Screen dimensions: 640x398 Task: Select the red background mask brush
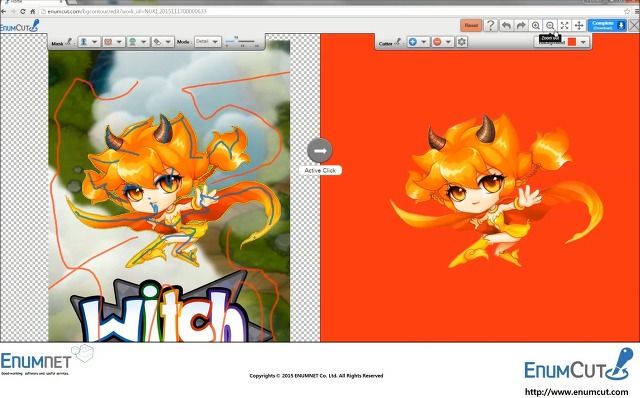pos(108,42)
